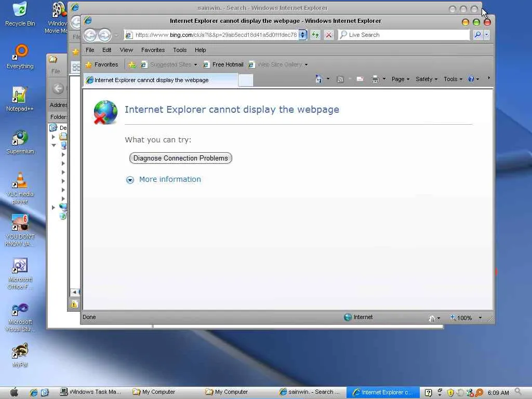The width and height of the screenshot is (532, 399).
Task: Open the Help menu
Action: [x=200, y=50]
